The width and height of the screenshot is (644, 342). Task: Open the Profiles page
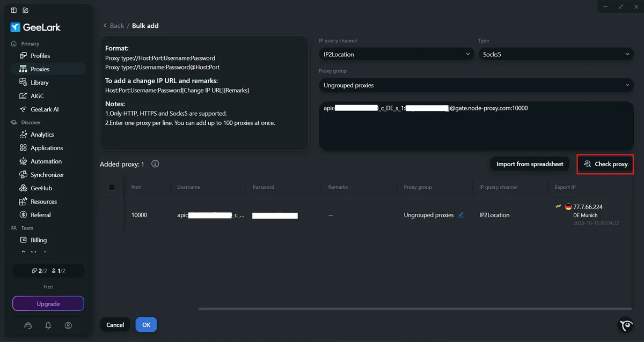(x=48, y=56)
